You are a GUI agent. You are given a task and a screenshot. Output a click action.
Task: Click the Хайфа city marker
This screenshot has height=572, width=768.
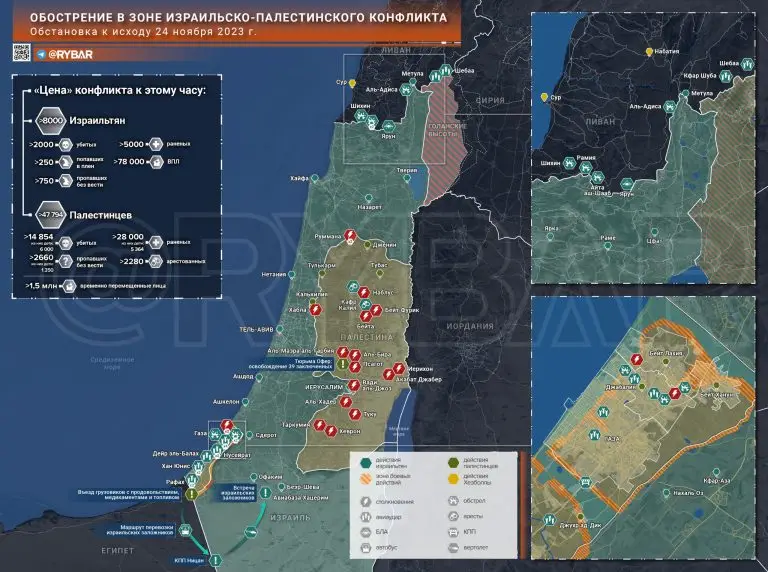316,176
